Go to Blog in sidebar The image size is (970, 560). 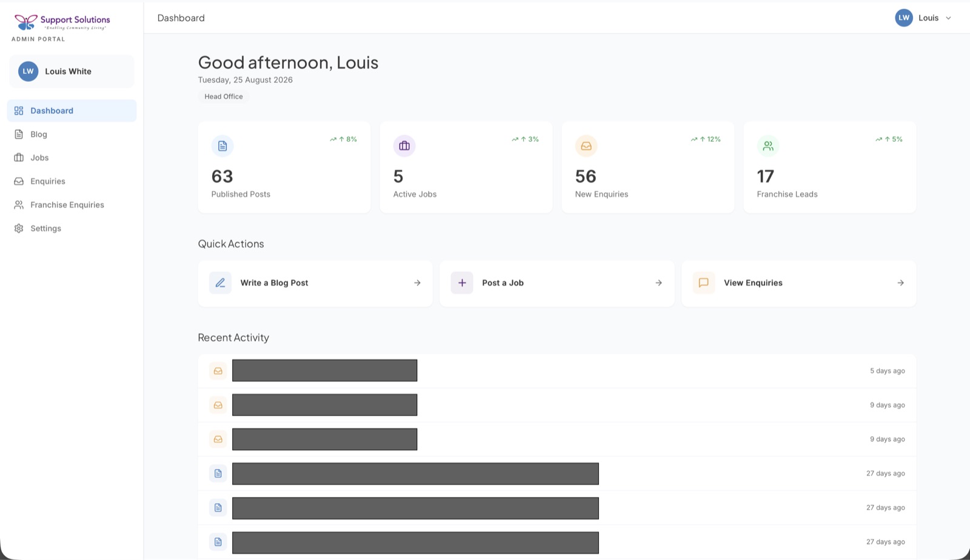tap(72, 135)
